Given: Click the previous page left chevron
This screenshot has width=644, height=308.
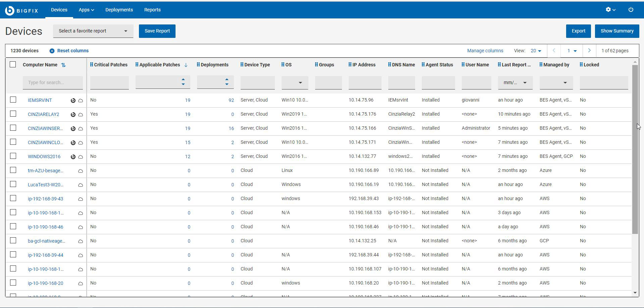Looking at the screenshot, I should (554, 50).
